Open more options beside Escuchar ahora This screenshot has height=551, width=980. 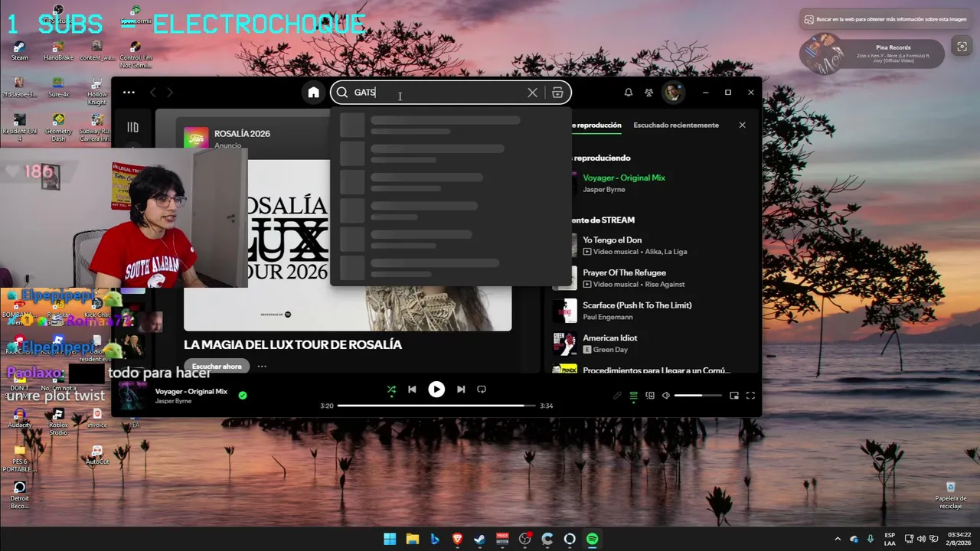262,367
